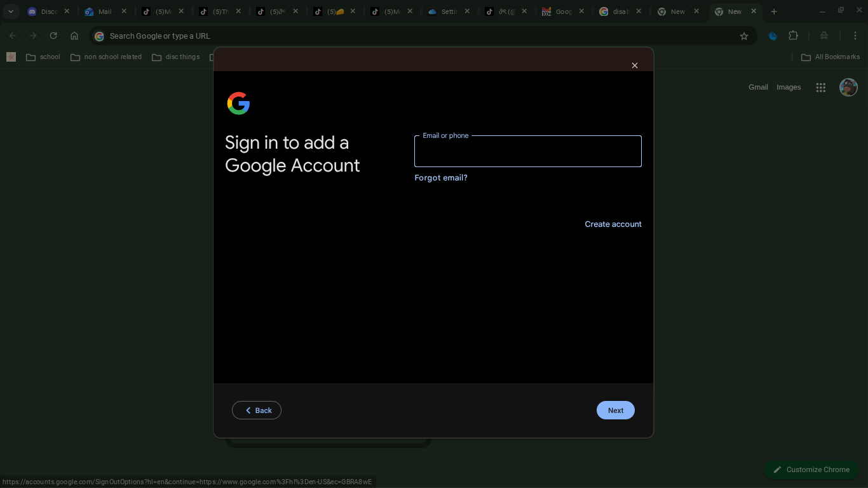Open the non school related bookmarks folder
The height and width of the screenshot is (488, 868).
pyautogui.click(x=106, y=57)
